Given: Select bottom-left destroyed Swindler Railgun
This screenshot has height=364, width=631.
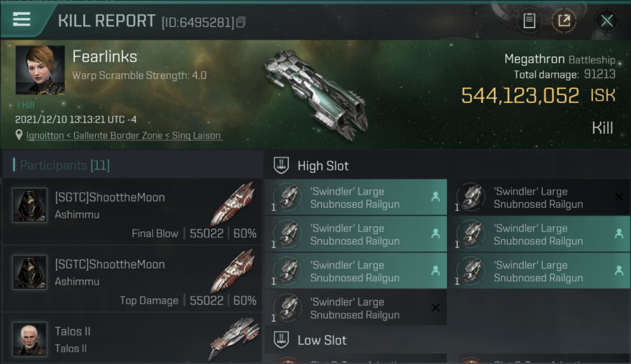Looking at the screenshot, I should (x=356, y=308).
